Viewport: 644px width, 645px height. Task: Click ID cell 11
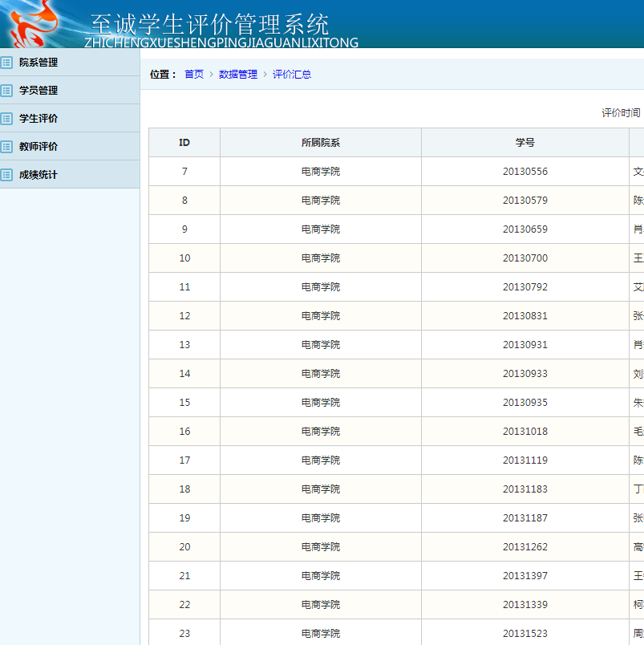pos(184,287)
